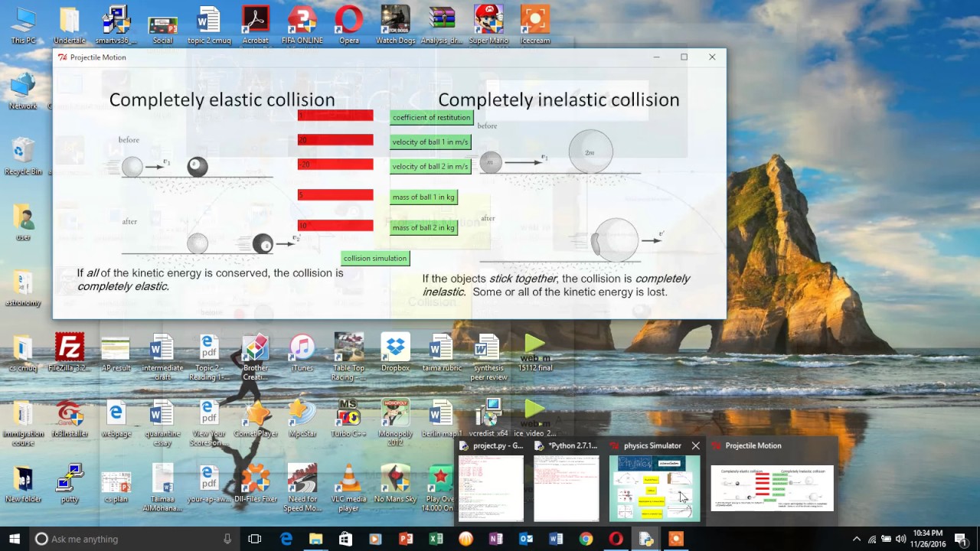Open the Brother Creative Center shortcut
Viewport: 980px width, 551px height.
256,357
